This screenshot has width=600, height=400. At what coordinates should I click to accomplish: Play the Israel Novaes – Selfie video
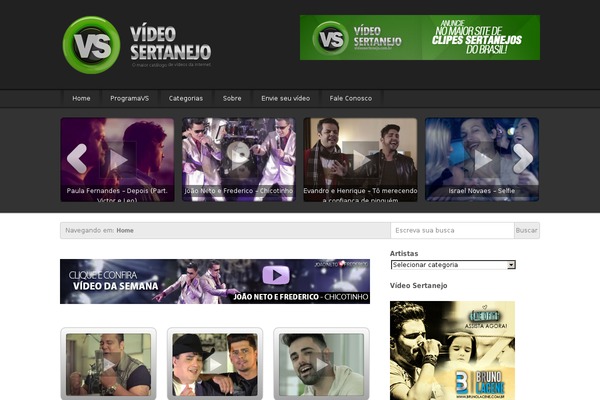(483, 157)
